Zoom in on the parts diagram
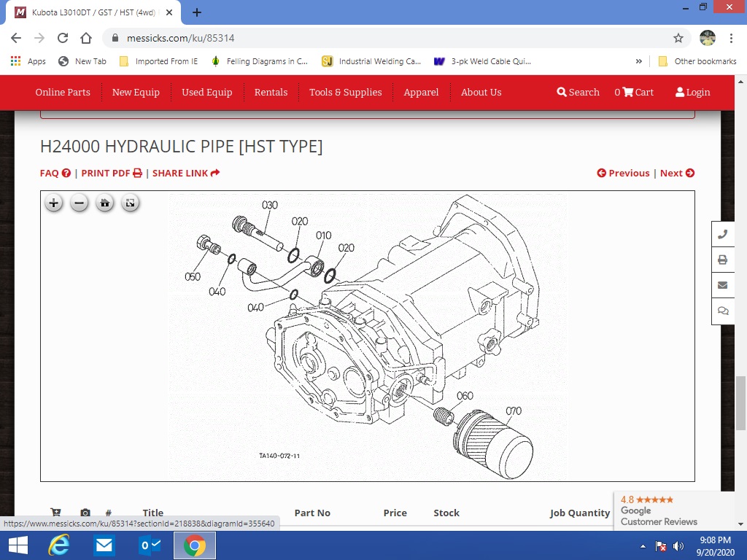 (x=54, y=203)
